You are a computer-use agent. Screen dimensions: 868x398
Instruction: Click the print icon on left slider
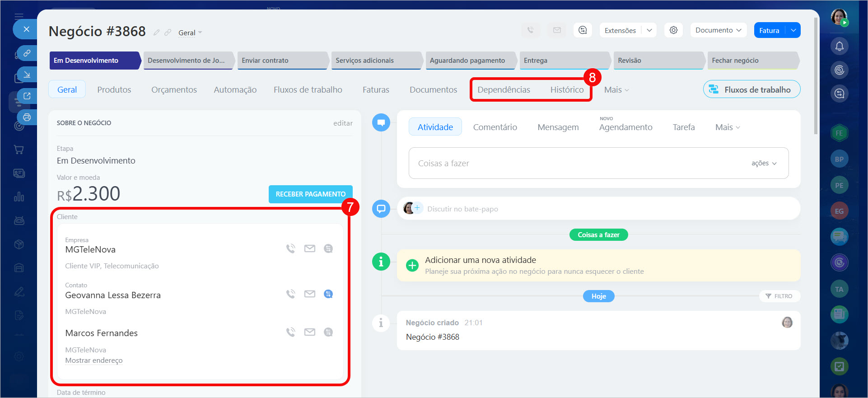(27, 117)
